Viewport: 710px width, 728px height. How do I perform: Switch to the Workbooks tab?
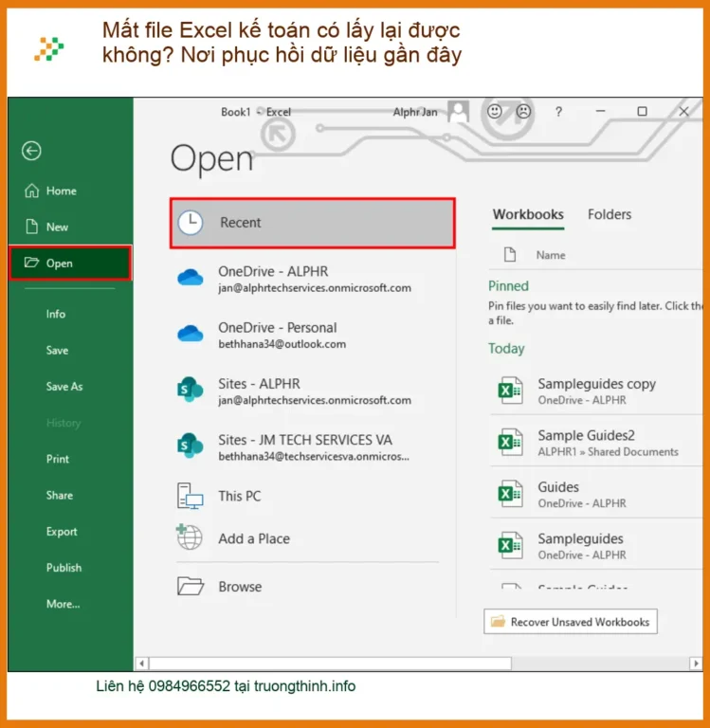coord(528,215)
